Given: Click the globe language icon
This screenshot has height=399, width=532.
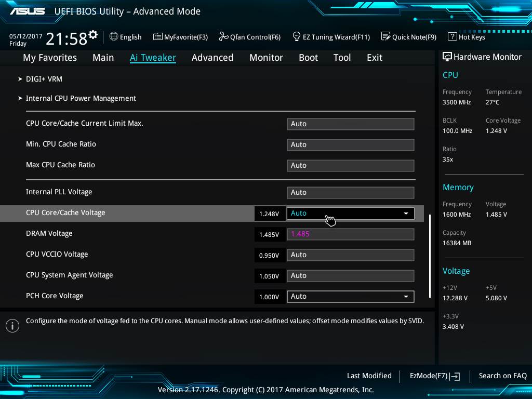Looking at the screenshot, I should pos(114,36).
